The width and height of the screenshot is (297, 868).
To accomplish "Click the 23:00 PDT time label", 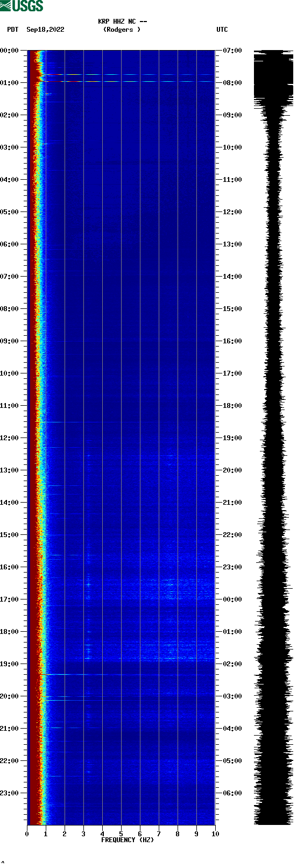I will click(10, 793).
